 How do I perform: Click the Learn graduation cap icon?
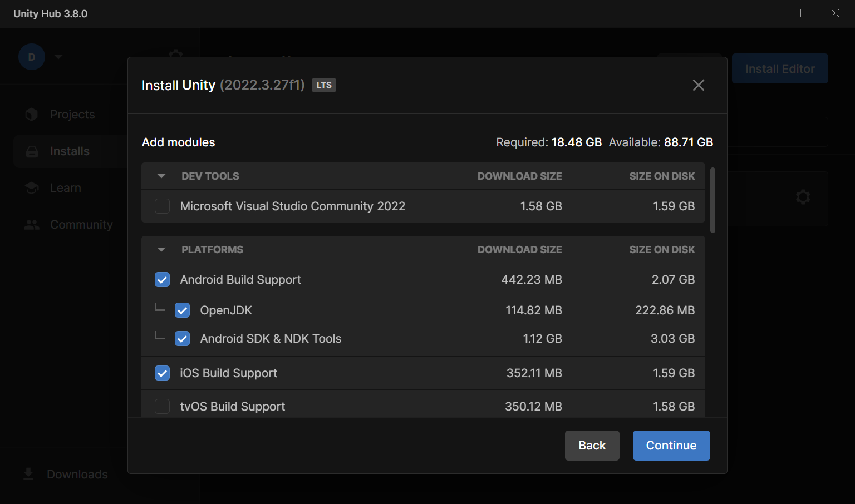click(32, 188)
